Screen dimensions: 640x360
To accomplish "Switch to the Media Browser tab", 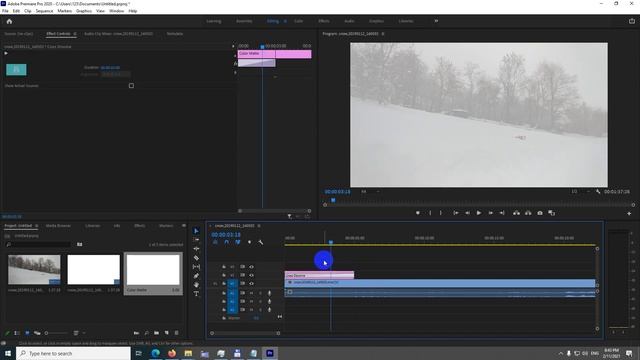I will 58,226.
